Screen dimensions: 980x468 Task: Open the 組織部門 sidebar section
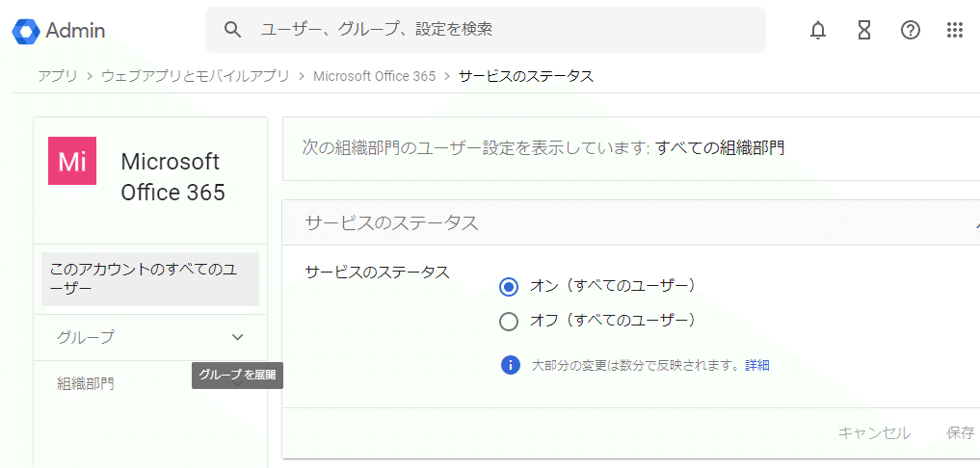coord(86,383)
